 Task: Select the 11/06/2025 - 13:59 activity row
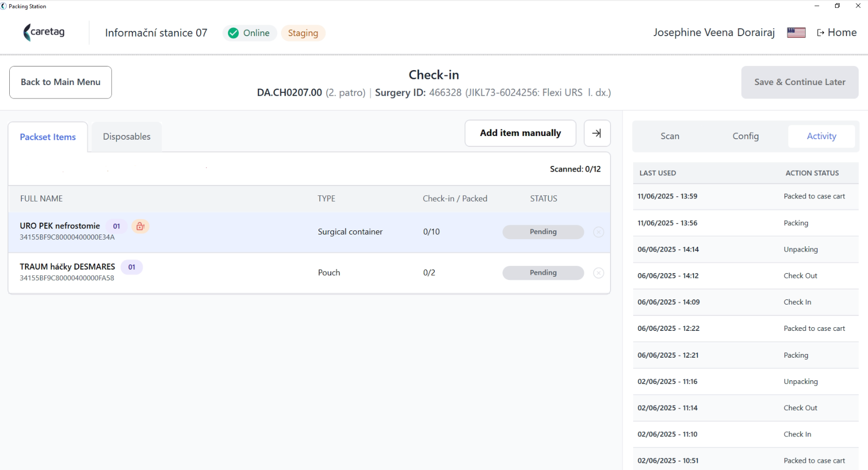pos(745,196)
